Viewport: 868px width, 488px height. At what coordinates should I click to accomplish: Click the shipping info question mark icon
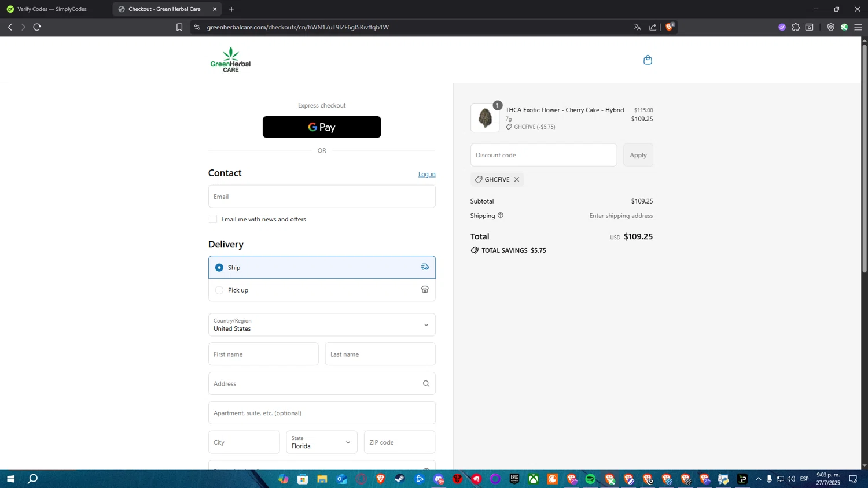501,215
